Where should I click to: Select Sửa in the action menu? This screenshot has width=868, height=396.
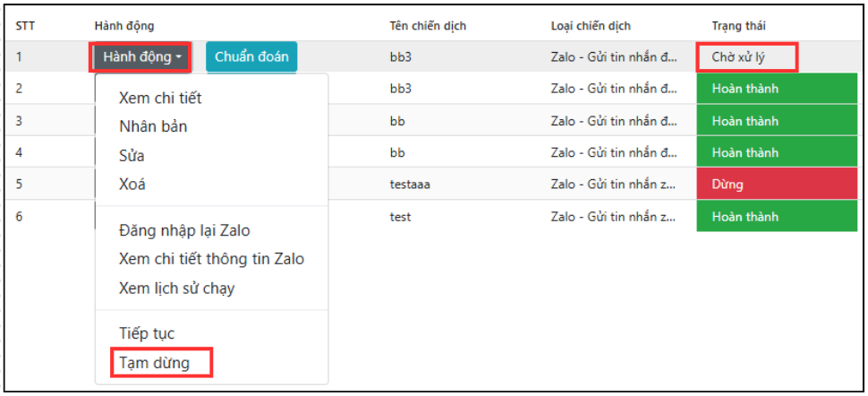tap(132, 156)
